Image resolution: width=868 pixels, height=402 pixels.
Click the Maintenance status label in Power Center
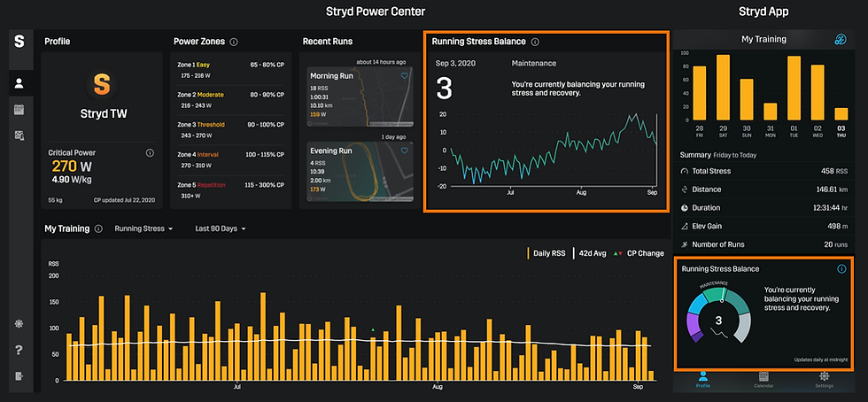point(533,64)
